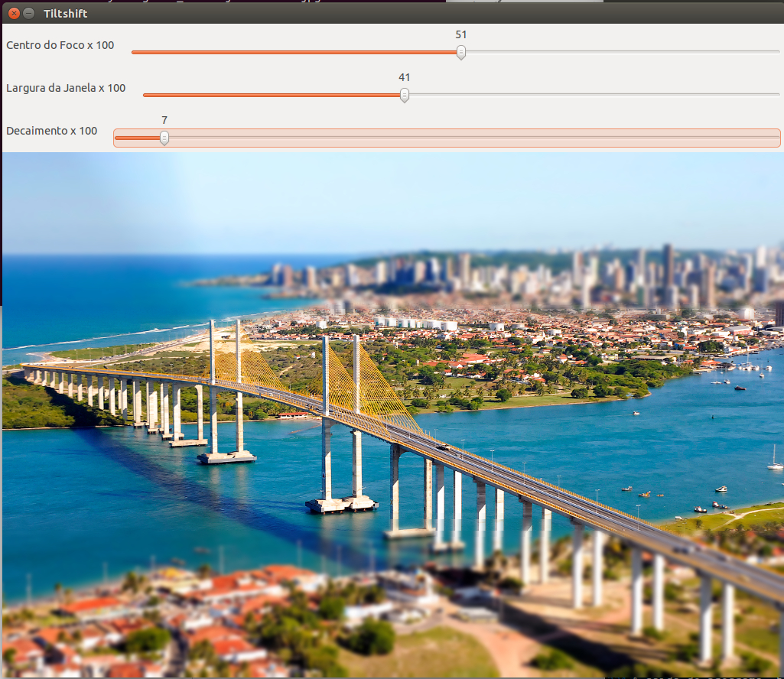Close the Tiltshift window
Screen dimensions: 784x679
[x=14, y=14]
